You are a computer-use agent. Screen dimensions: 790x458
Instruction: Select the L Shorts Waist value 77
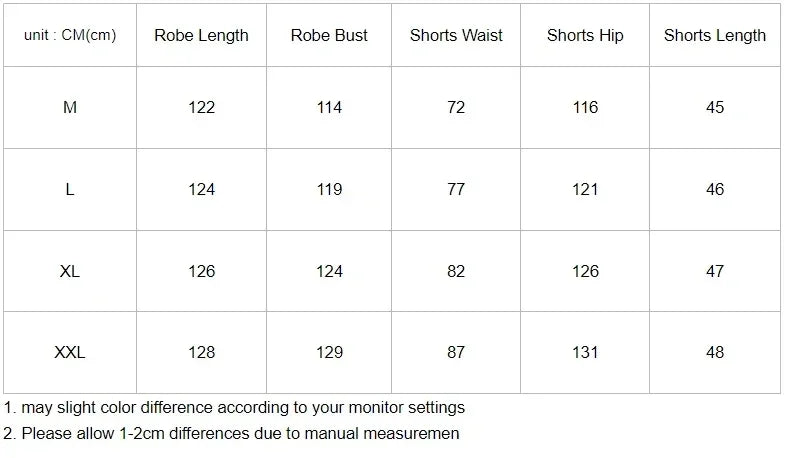pos(456,189)
